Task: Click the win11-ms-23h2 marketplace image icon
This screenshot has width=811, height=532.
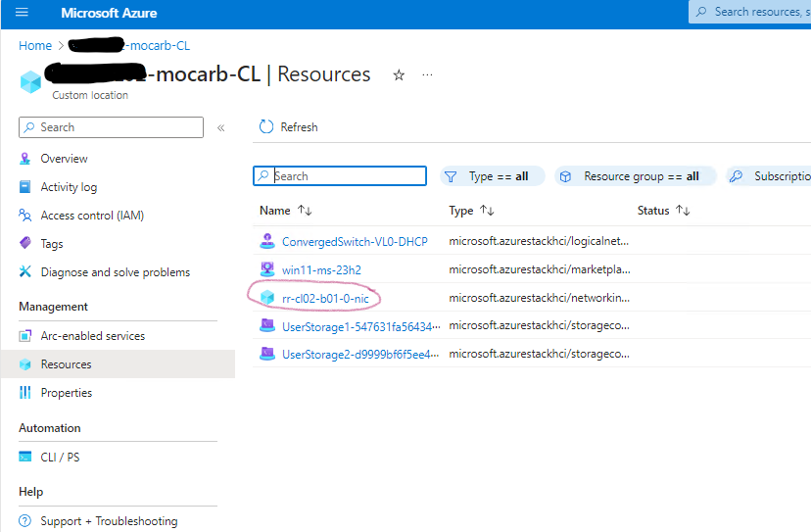Action: 266,269
